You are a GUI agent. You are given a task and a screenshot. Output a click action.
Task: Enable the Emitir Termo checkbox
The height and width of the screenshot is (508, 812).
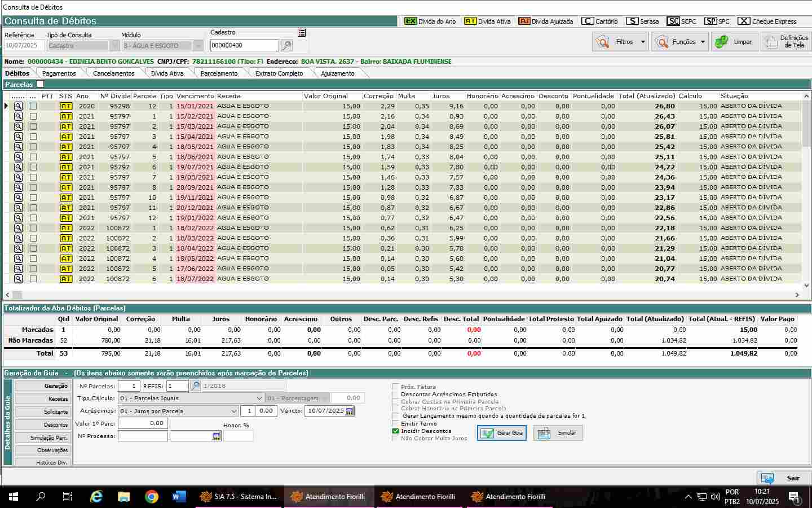[395, 424]
